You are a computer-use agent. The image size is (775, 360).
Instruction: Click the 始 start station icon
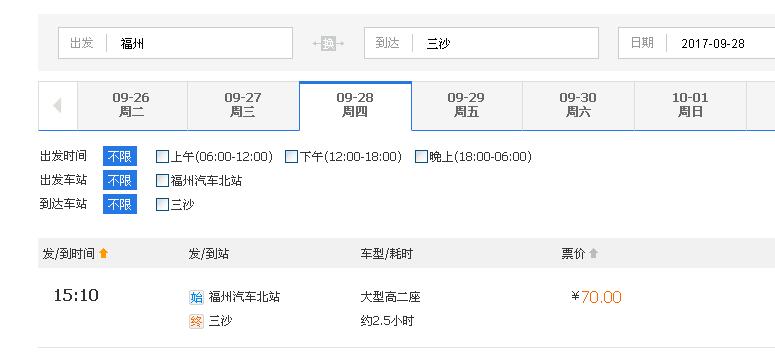tap(196, 297)
